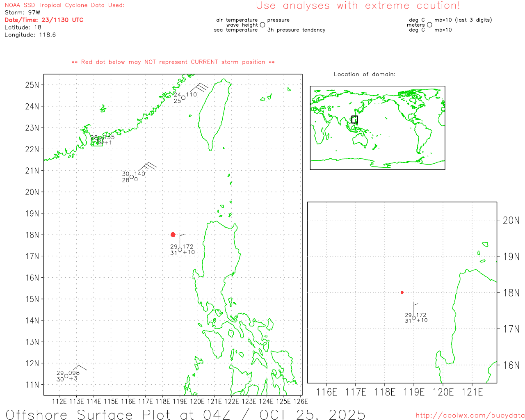Image resolution: width=525 pixels, height=420 pixels.
Task: Click the red storm position dot on main map
Action: [x=173, y=235]
